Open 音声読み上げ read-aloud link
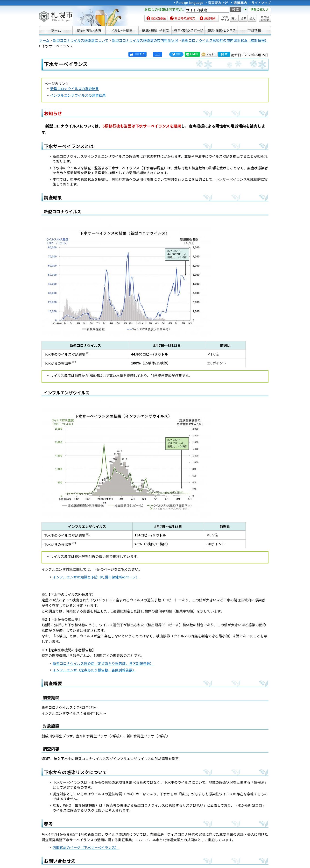310x868 pixels. (x=217, y=3)
